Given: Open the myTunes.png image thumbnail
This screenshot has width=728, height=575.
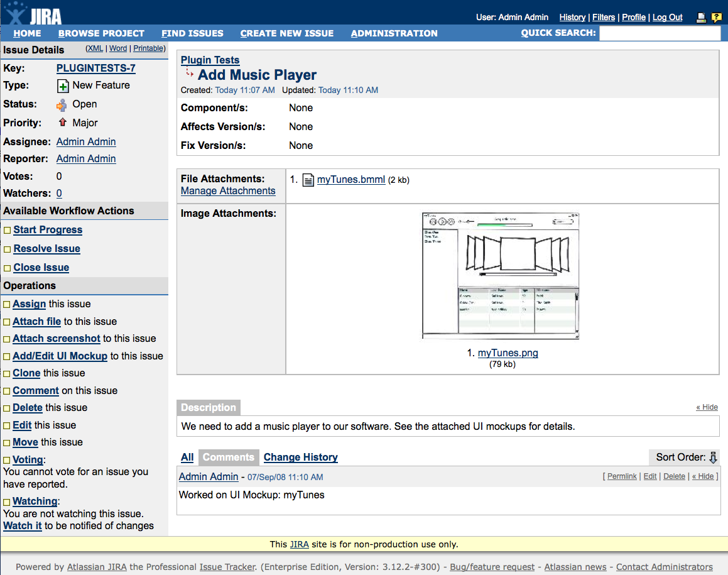Looking at the screenshot, I should click(x=501, y=277).
